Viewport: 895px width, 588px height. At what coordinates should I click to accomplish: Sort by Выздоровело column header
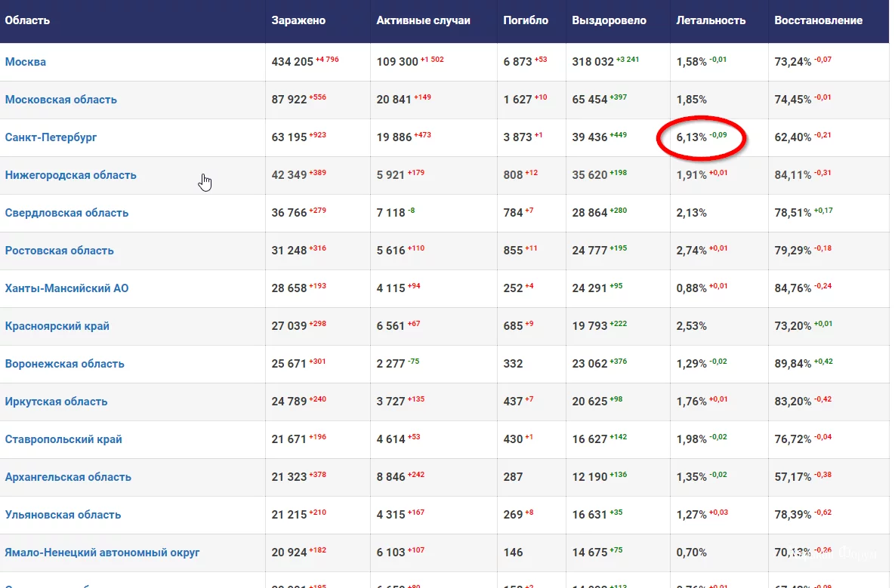(x=609, y=20)
